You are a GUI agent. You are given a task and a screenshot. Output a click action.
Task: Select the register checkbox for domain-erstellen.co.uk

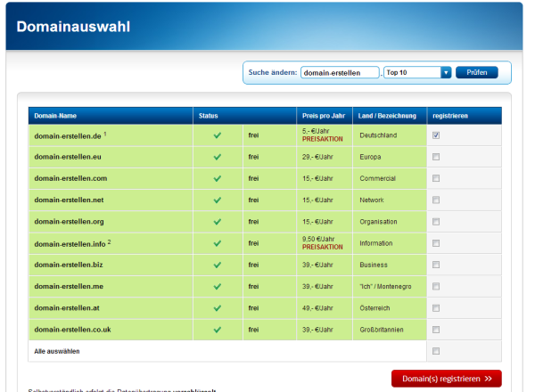435,330
